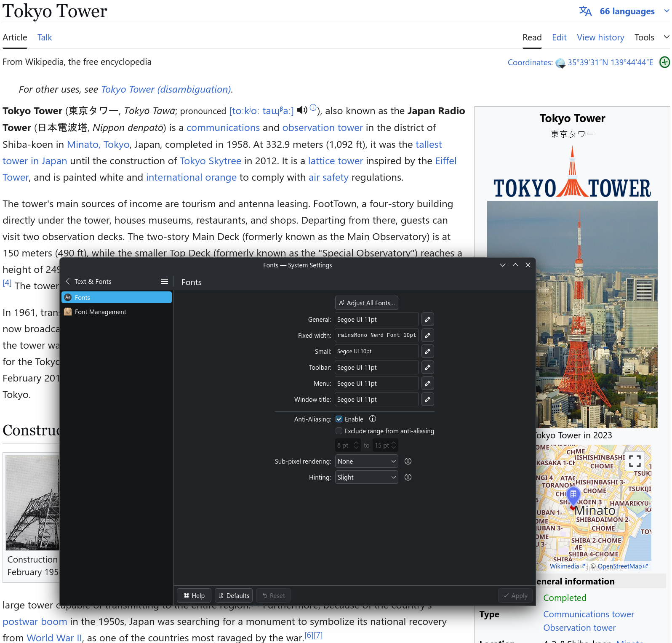Click the globe icon beside coordinates

[560, 63]
